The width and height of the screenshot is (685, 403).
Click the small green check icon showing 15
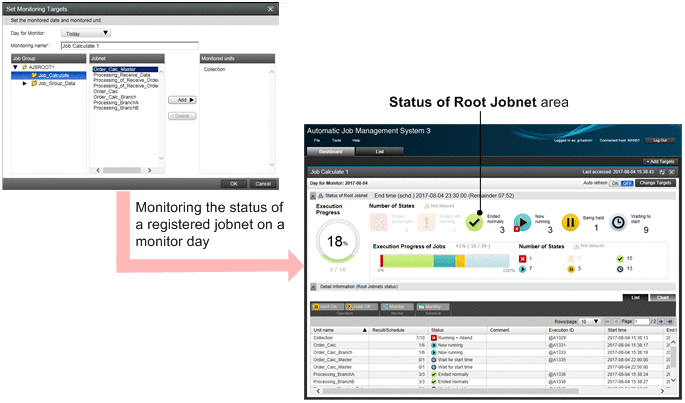[x=619, y=259]
